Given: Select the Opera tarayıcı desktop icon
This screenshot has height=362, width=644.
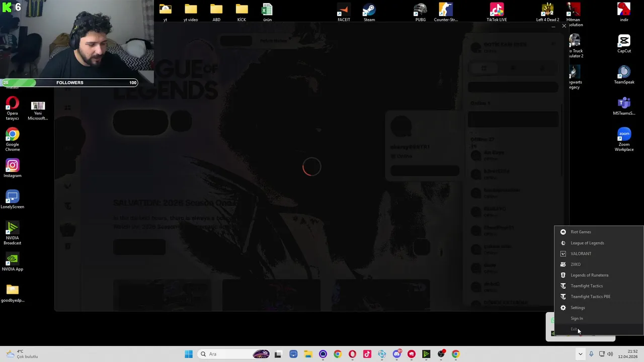Looking at the screenshot, I should (13, 109).
